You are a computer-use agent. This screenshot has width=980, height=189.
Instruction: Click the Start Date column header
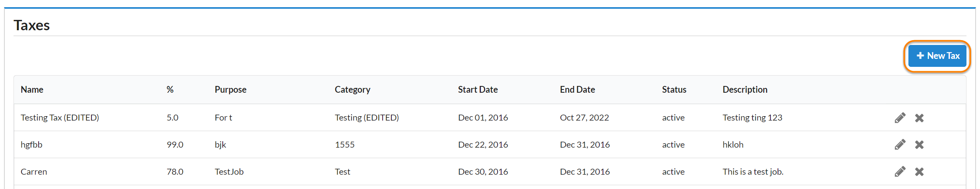pos(478,90)
